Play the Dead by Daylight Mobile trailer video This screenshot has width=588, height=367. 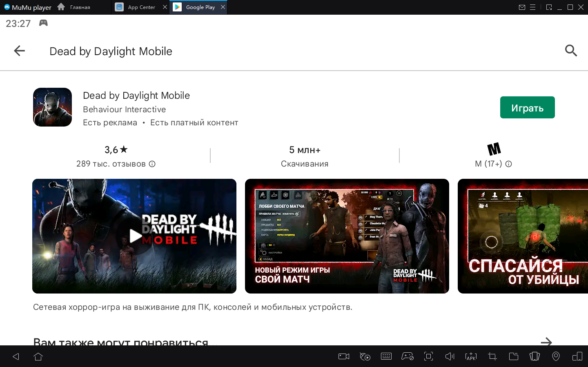(x=134, y=236)
